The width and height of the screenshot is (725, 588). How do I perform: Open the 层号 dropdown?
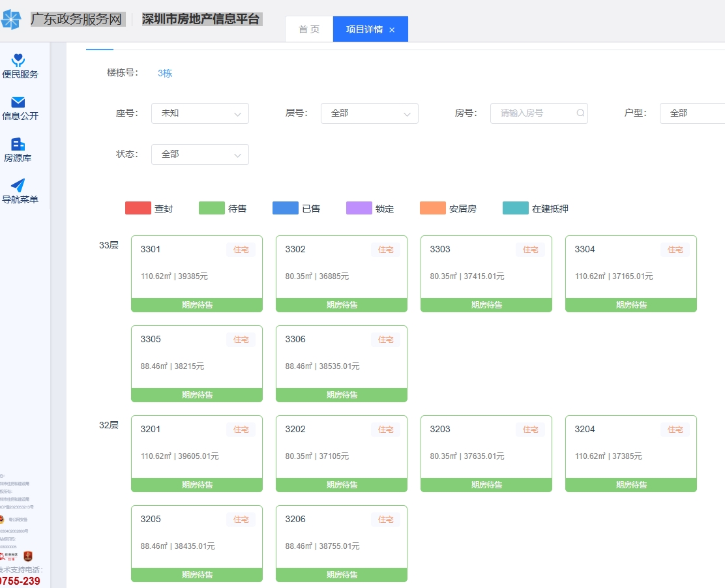pos(370,113)
